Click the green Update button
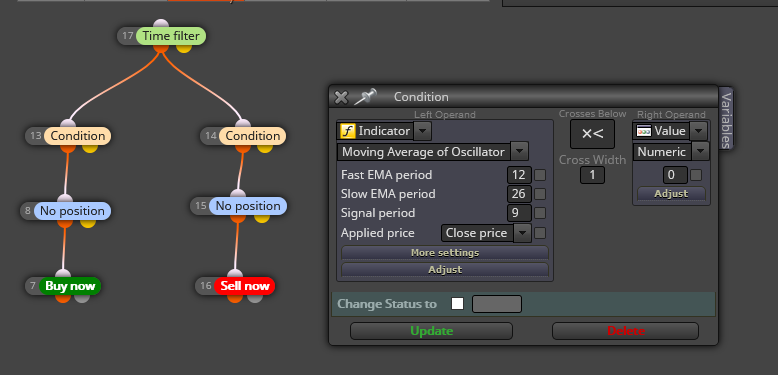778x375 pixels. tap(431, 331)
